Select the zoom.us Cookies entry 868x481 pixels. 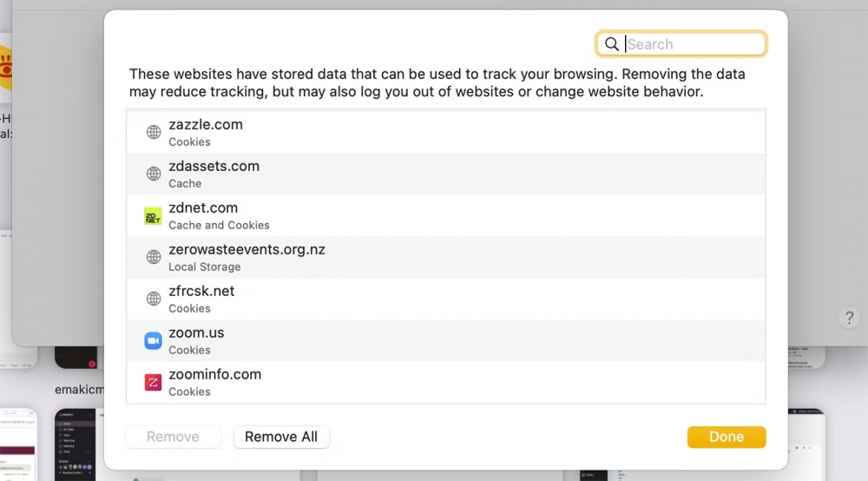pos(434,341)
